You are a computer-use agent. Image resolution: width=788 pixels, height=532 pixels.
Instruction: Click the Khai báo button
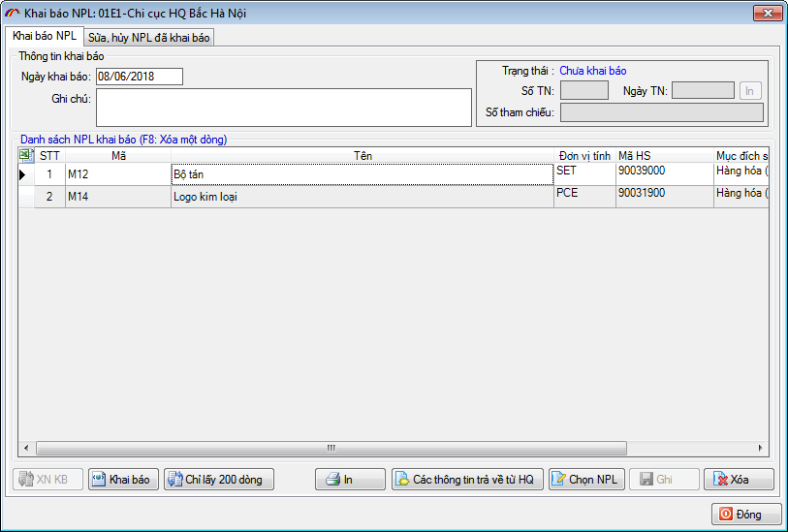123,480
